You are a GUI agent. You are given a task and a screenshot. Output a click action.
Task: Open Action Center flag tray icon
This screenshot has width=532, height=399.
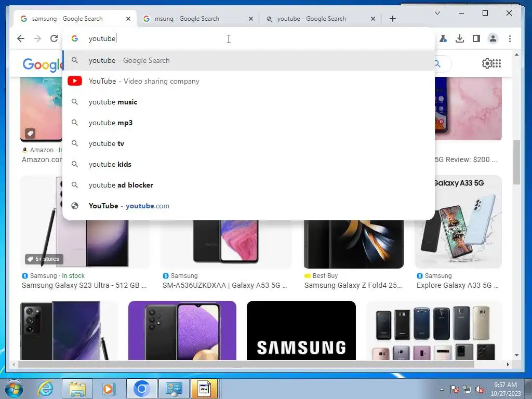click(x=454, y=390)
